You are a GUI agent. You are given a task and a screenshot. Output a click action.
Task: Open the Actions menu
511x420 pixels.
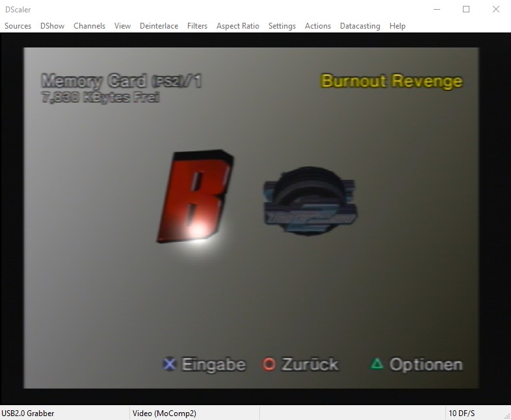tap(318, 26)
